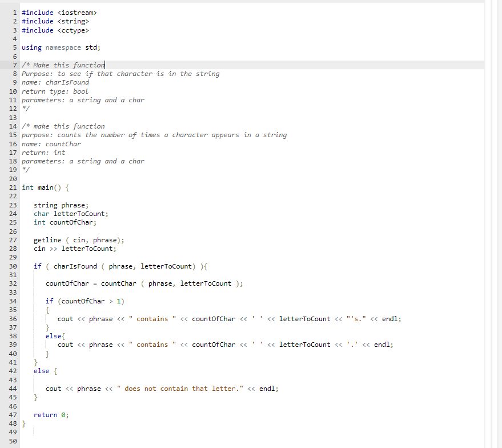
Task: Click the '#include <iostream>' line
Action: pyautogui.click(x=59, y=13)
